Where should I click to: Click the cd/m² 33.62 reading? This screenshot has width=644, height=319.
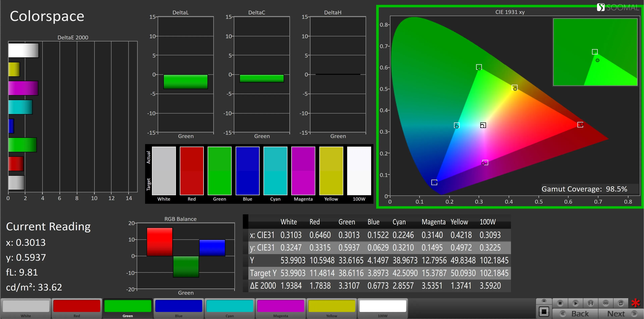tap(34, 287)
